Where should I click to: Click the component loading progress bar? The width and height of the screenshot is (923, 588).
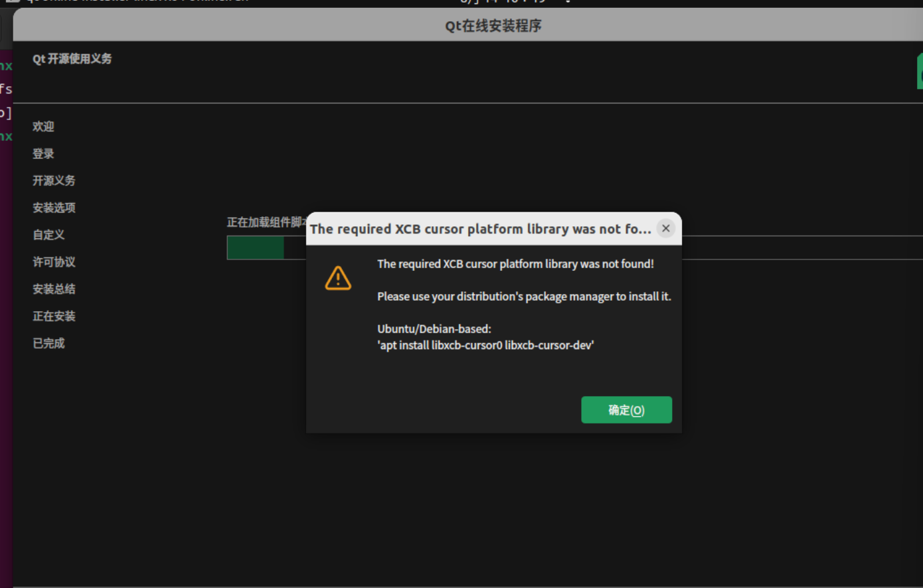(266, 247)
